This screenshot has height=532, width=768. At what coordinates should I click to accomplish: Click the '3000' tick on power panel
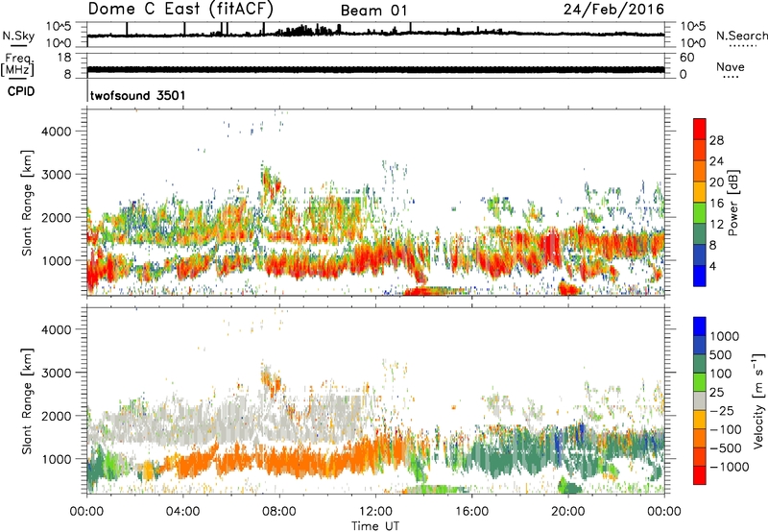pyautogui.click(x=57, y=175)
